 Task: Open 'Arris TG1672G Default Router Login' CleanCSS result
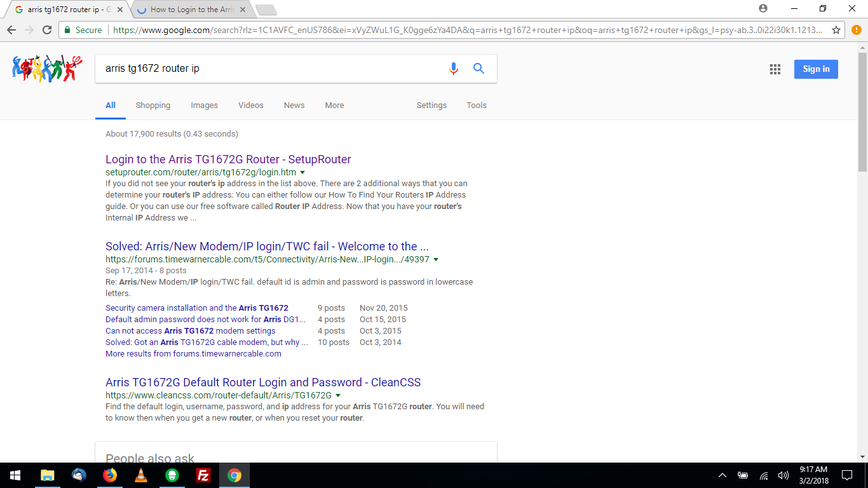263,383
